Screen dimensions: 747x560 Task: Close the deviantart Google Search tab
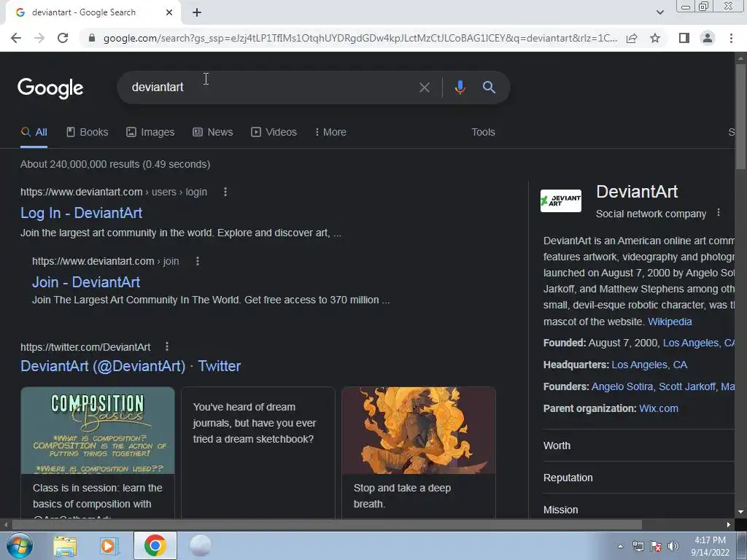click(169, 12)
